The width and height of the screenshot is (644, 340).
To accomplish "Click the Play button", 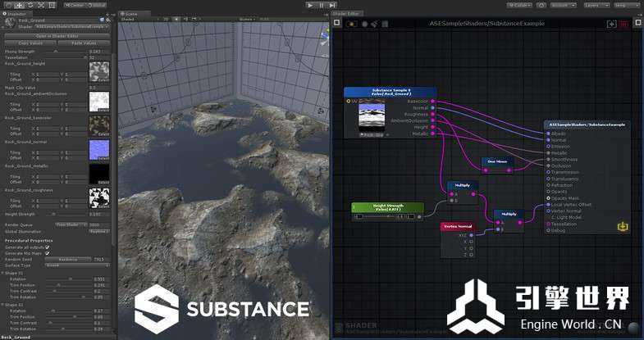I will click(x=310, y=6).
